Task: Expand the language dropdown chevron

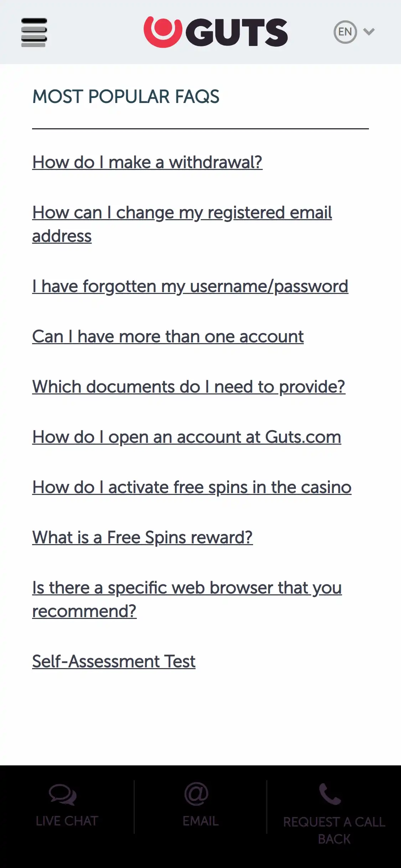Action: click(369, 32)
